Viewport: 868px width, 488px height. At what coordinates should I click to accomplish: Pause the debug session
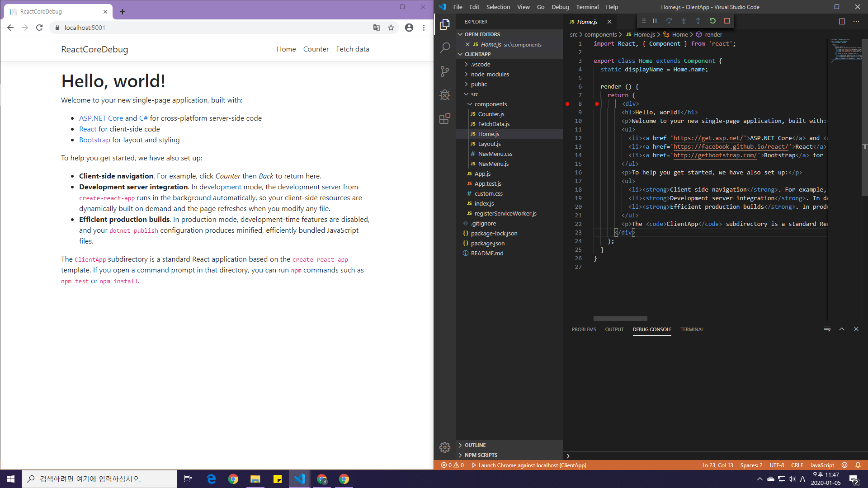point(655,21)
